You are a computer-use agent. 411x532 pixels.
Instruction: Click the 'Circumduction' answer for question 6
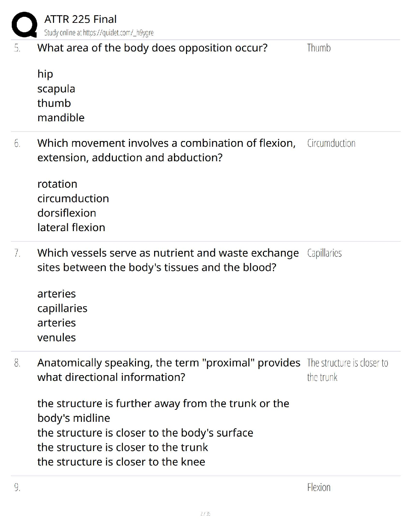tap(331, 143)
